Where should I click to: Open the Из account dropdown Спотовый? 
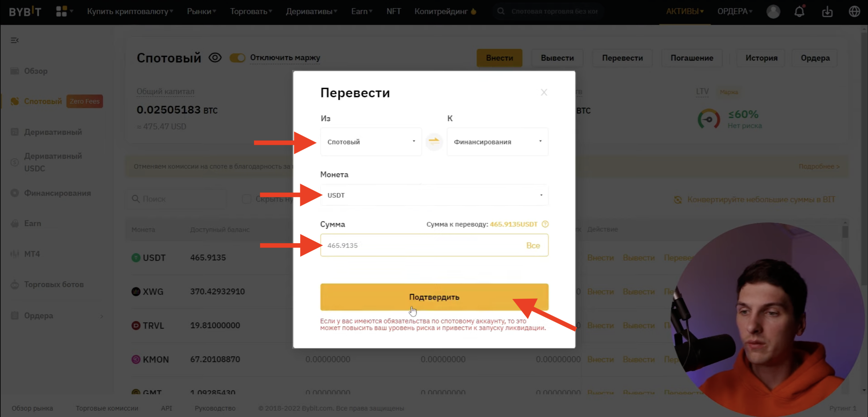point(371,142)
